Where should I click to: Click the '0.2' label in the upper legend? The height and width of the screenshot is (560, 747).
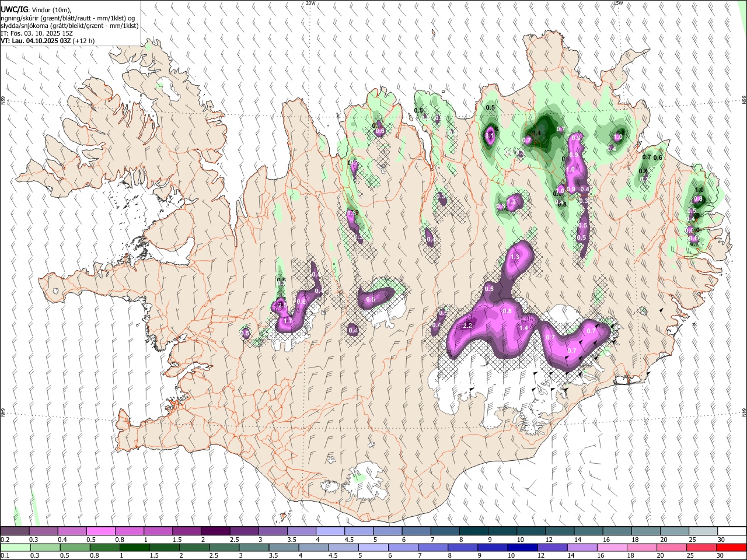click(x=5, y=540)
